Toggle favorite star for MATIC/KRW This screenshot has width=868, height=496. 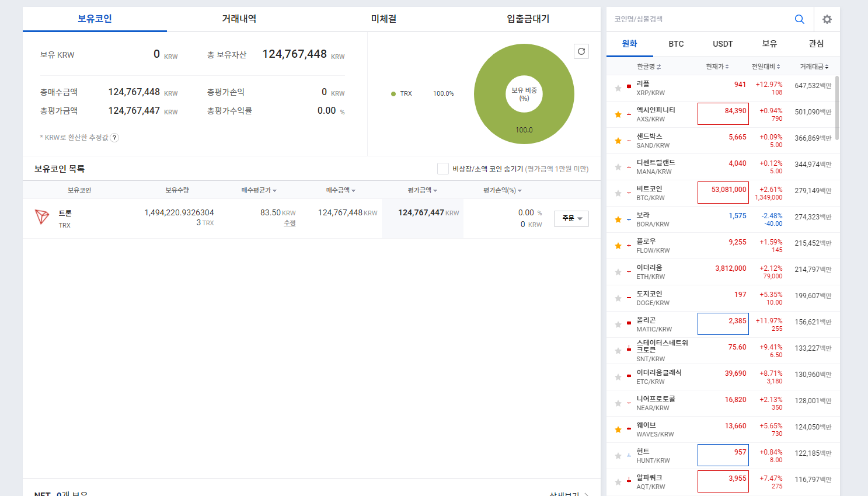[x=618, y=324]
